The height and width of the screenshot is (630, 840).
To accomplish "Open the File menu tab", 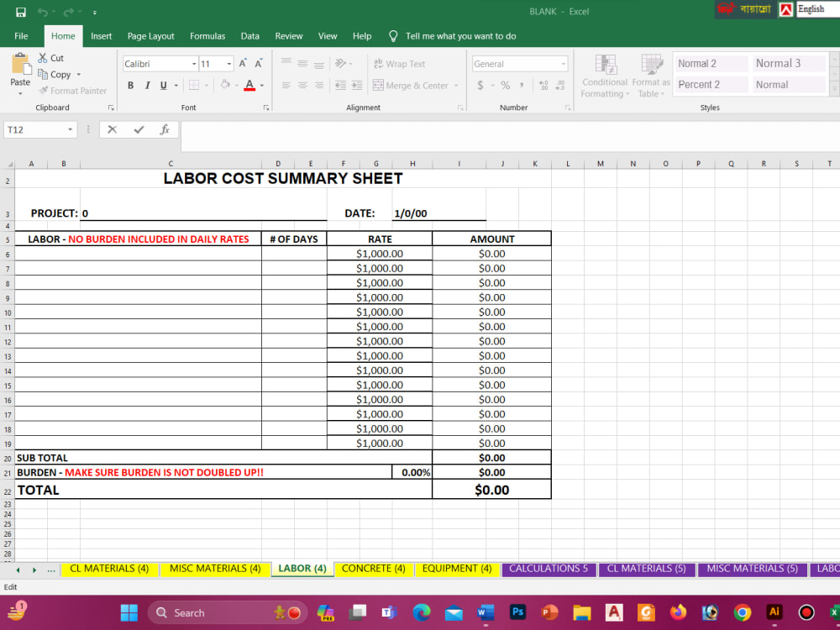I will [x=22, y=36].
